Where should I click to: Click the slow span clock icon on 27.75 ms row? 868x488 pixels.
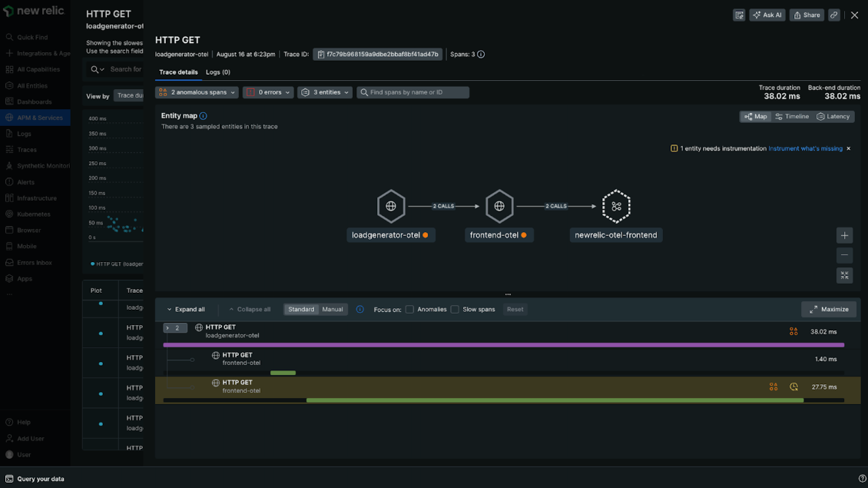pos(793,387)
